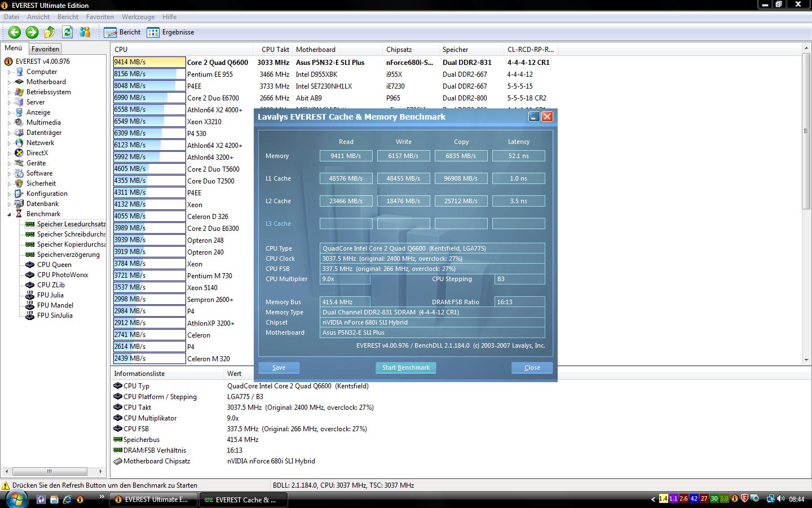
Task: Expand the Anzeige tree node arrow
Action: tap(10, 113)
